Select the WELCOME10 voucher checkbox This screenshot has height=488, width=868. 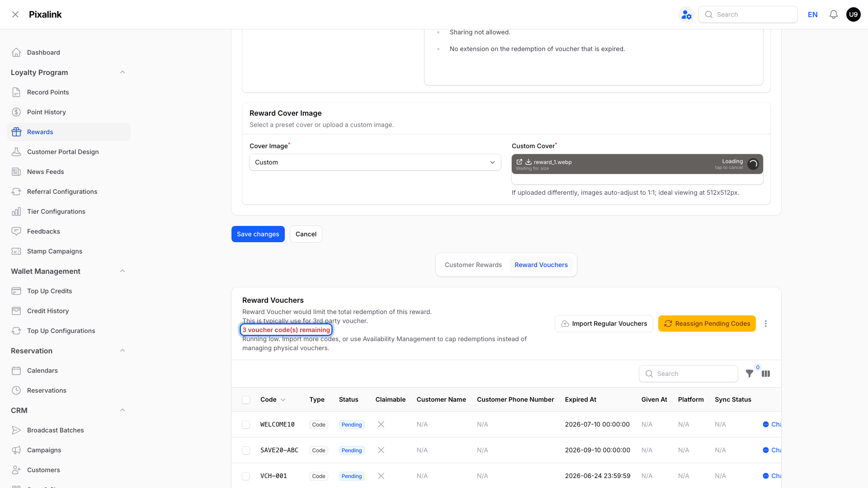tap(246, 425)
